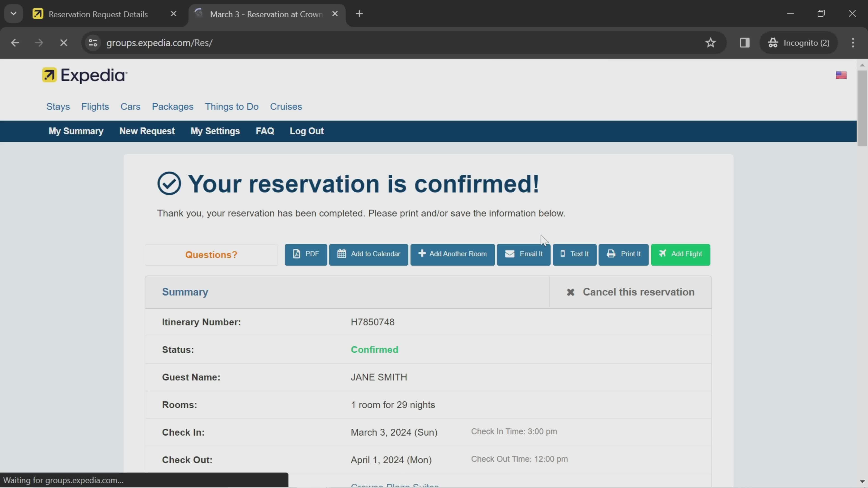Image resolution: width=868 pixels, height=488 pixels.
Task: Open the New Request tab
Action: 147,131
